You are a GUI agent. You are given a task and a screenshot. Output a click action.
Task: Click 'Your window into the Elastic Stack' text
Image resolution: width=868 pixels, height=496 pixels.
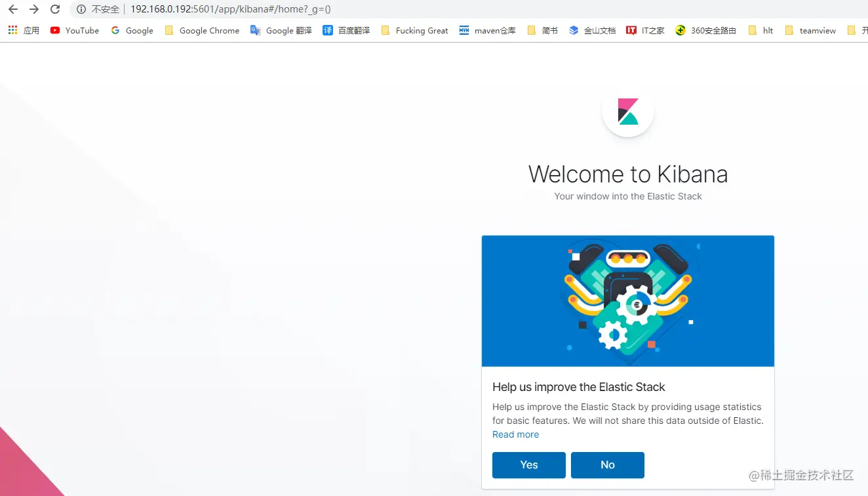pyautogui.click(x=628, y=196)
